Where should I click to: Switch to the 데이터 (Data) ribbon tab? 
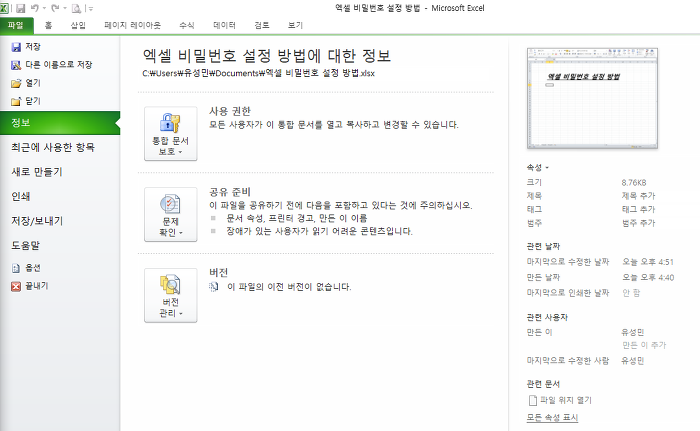224,25
